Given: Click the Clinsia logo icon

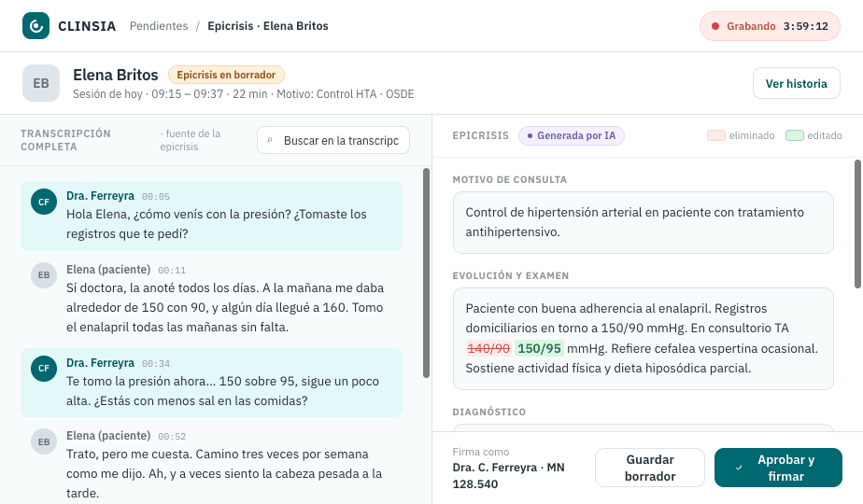Looking at the screenshot, I should pyautogui.click(x=35, y=26).
